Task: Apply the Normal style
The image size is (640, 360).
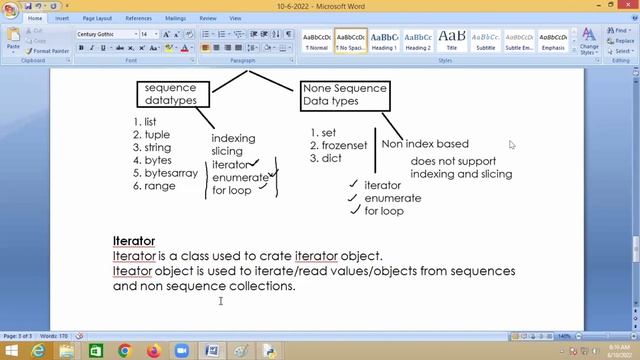Action: [x=317, y=41]
